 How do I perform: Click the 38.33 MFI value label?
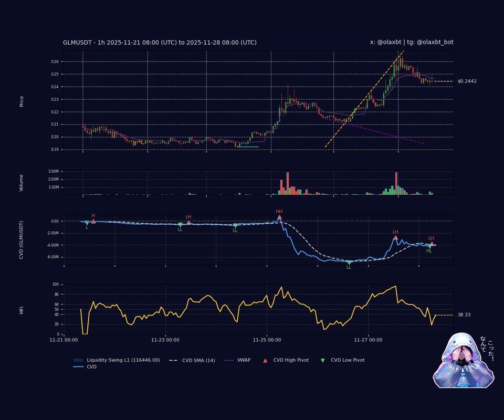point(464,315)
